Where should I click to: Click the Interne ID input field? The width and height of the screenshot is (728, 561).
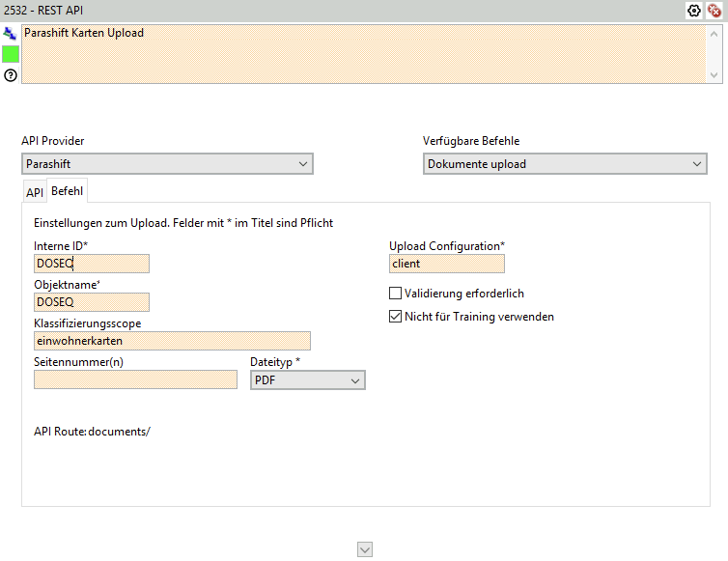point(92,264)
